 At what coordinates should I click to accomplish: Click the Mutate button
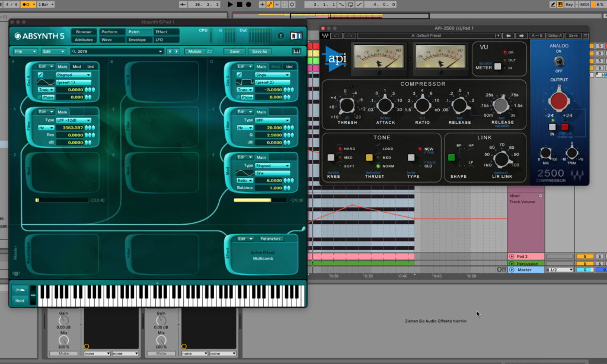coord(194,51)
